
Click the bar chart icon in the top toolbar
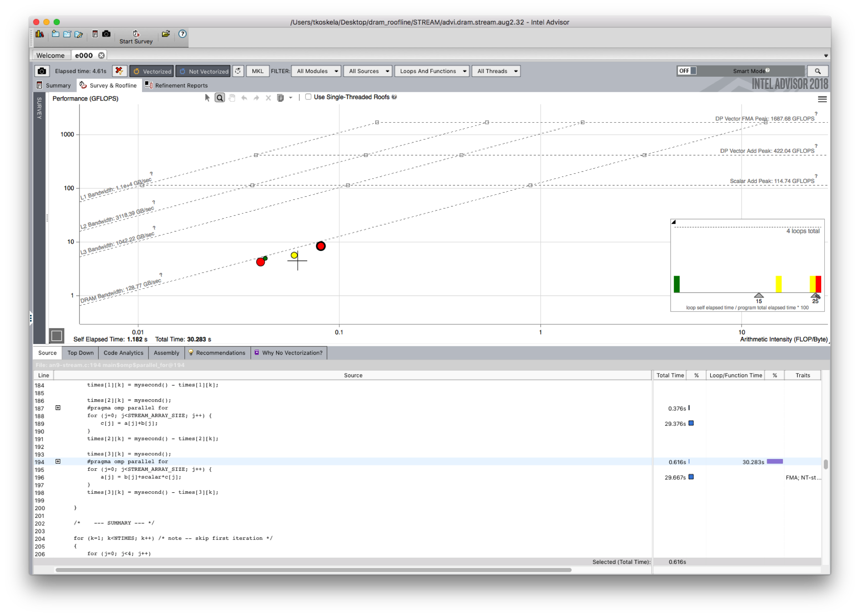(40, 34)
